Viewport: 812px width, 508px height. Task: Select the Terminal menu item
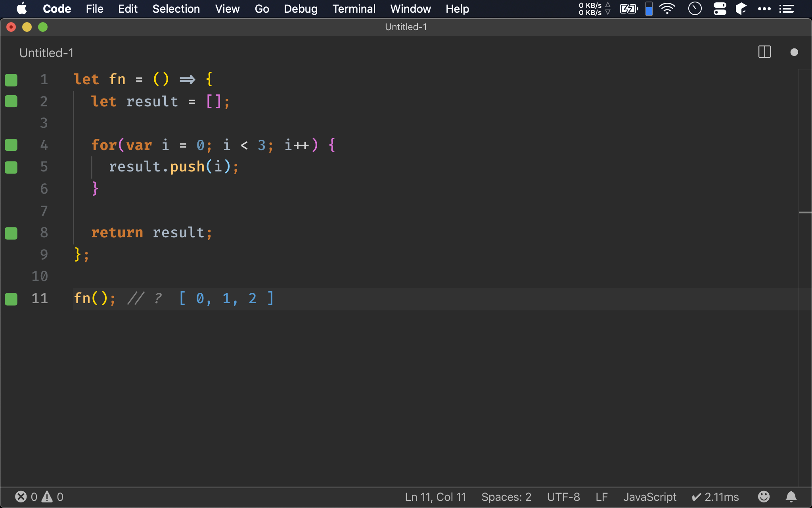click(x=353, y=8)
